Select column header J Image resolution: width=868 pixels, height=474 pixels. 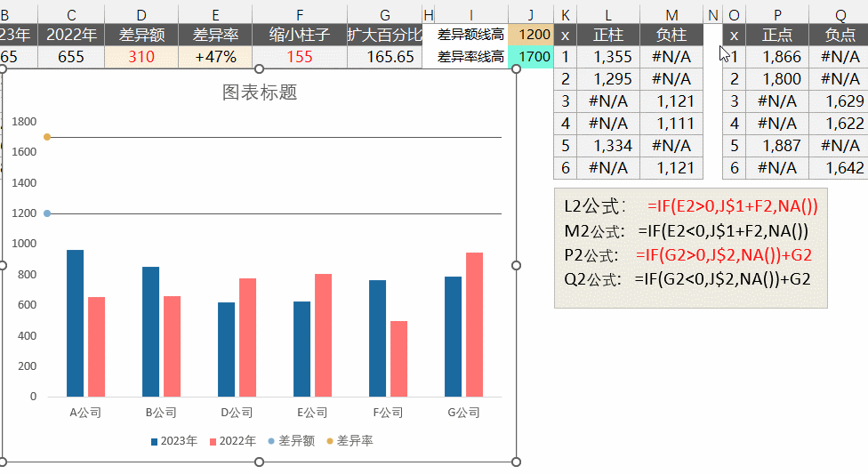click(x=531, y=15)
